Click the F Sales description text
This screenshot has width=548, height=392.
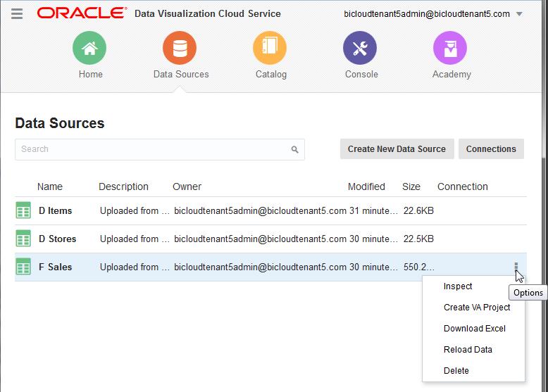(x=135, y=267)
